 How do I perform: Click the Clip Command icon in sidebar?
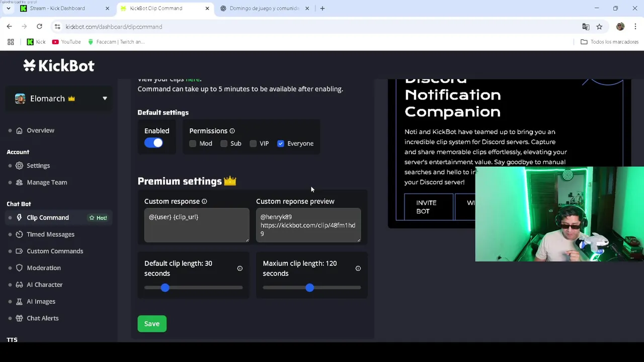[19, 218]
